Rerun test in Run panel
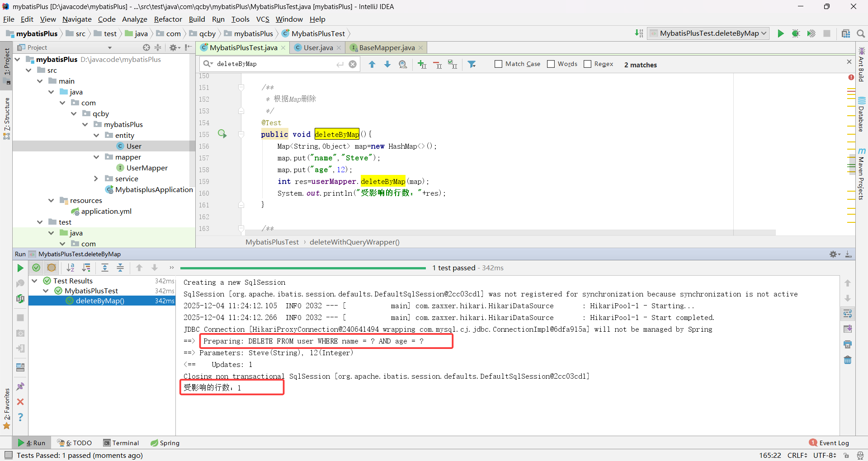The image size is (868, 461). pyautogui.click(x=20, y=268)
